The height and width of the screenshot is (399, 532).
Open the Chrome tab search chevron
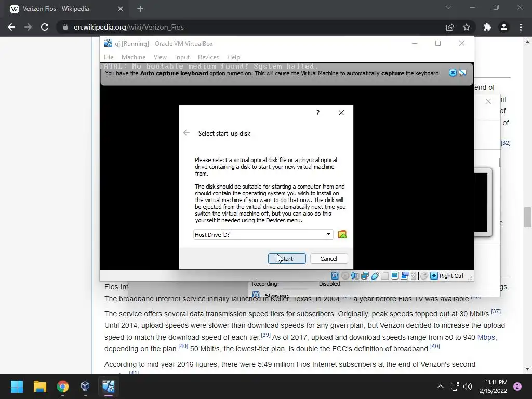(x=448, y=7)
